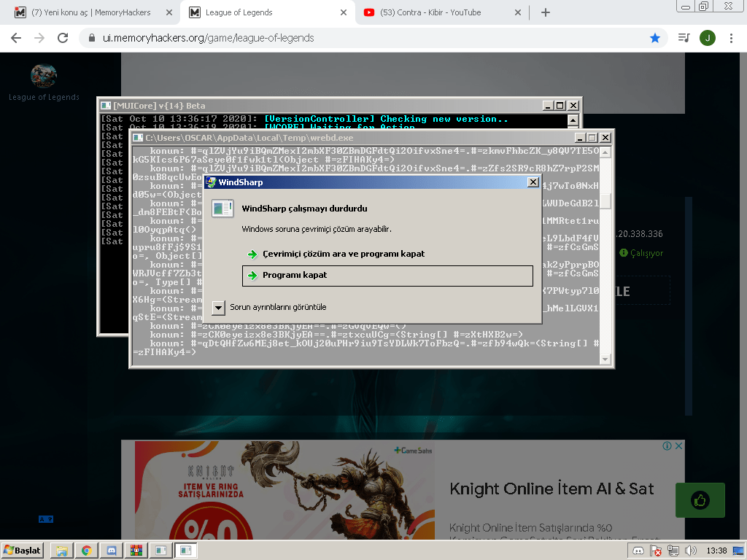Open the media control button in Chrome toolbar
The width and height of the screenshot is (747, 560).
coord(684,38)
